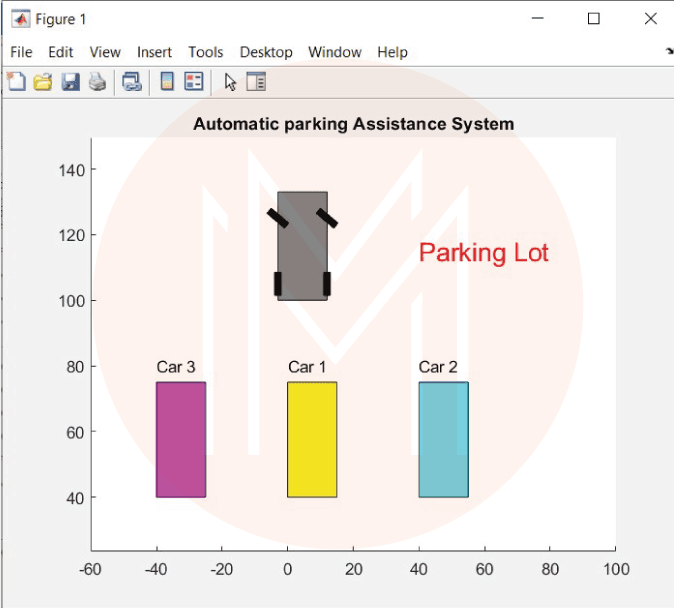Click the New Figure toolbar icon
Image resolution: width=674 pixels, height=608 pixels.
click(x=16, y=82)
